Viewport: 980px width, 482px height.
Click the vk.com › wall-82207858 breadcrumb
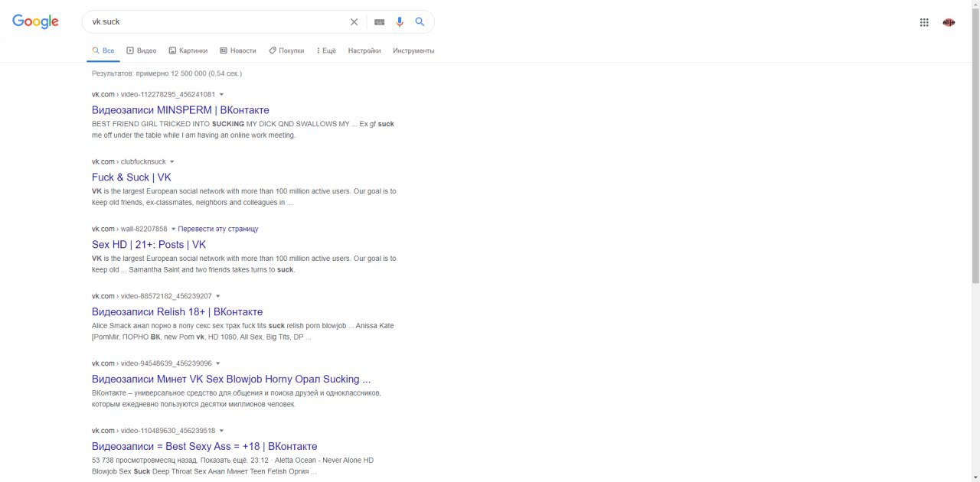click(x=129, y=229)
